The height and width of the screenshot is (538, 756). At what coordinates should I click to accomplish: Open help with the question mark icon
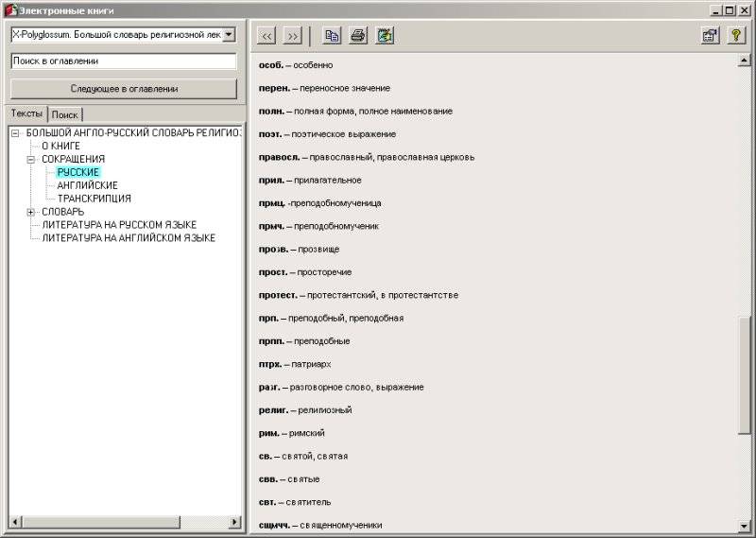point(736,36)
